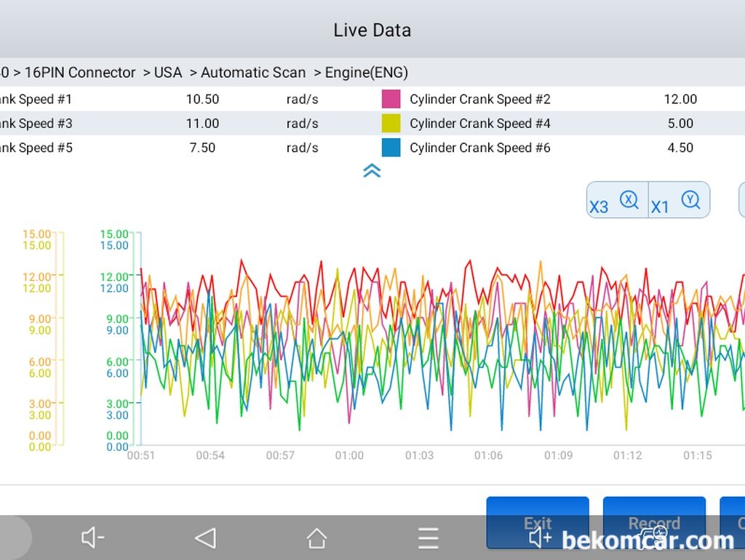This screenshot has height=560, width=745.
Task: Click the 5.00 value for Crank Speed #4
Action: click(680, 123)
